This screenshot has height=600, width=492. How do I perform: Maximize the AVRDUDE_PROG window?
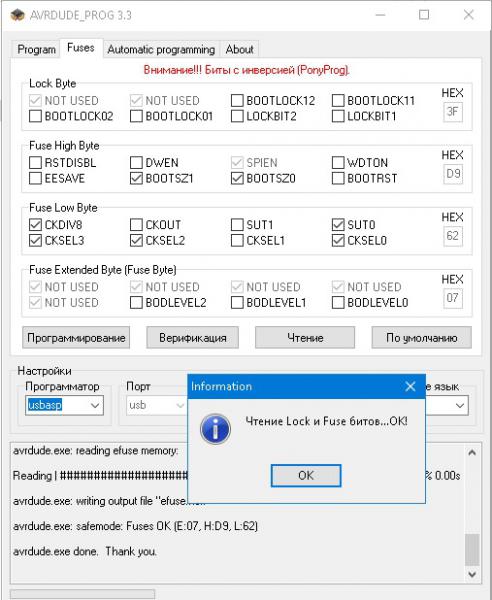424,15
